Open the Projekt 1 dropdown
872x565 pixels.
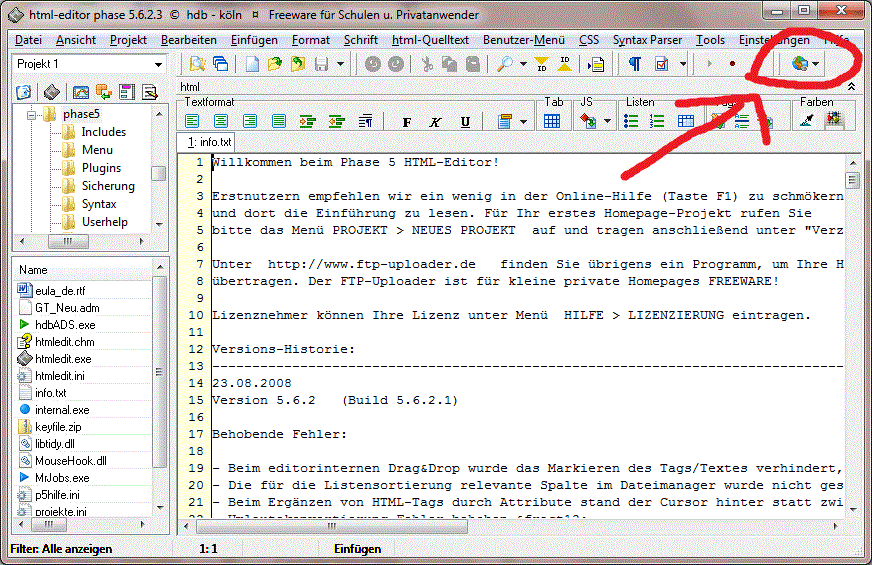158,65
